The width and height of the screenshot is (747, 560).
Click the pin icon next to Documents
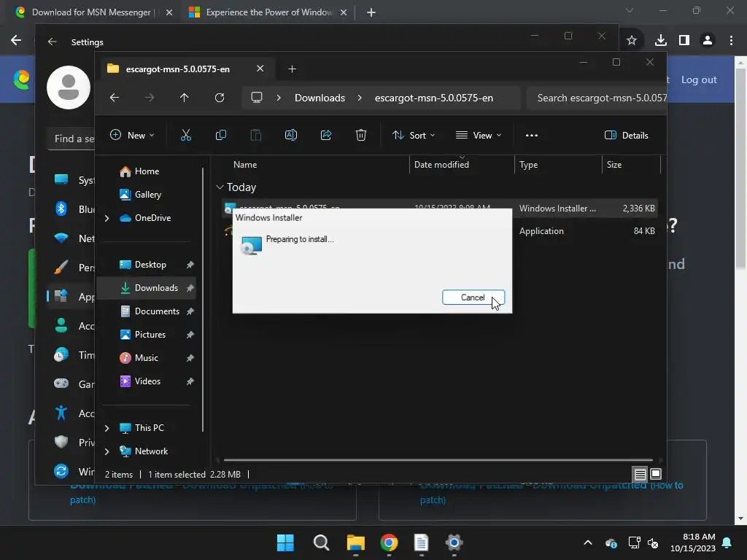[190, 311]
